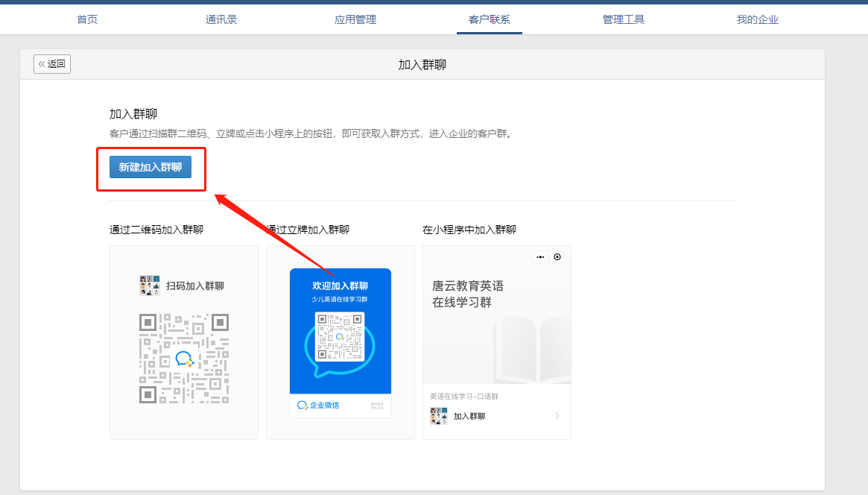Click the 唐云教育英语 在线学习群 title
Screen dimensions: 868x495
click(x=468, y=294)
